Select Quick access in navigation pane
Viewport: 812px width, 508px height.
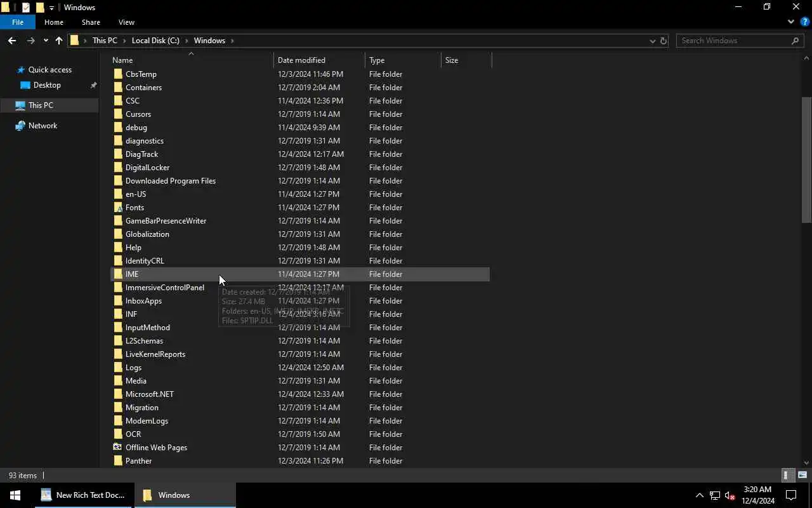click(x=50, y=70)
